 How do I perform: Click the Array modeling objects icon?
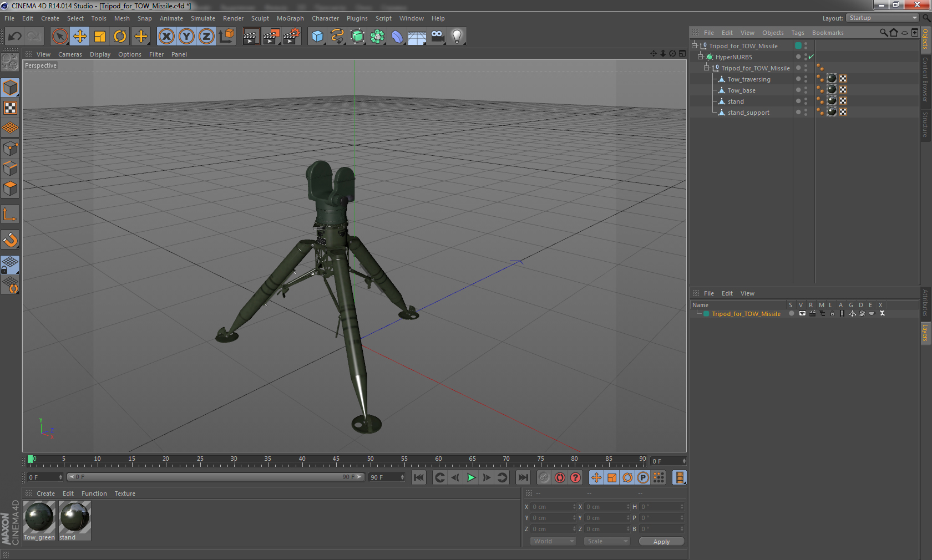(378, 37)
